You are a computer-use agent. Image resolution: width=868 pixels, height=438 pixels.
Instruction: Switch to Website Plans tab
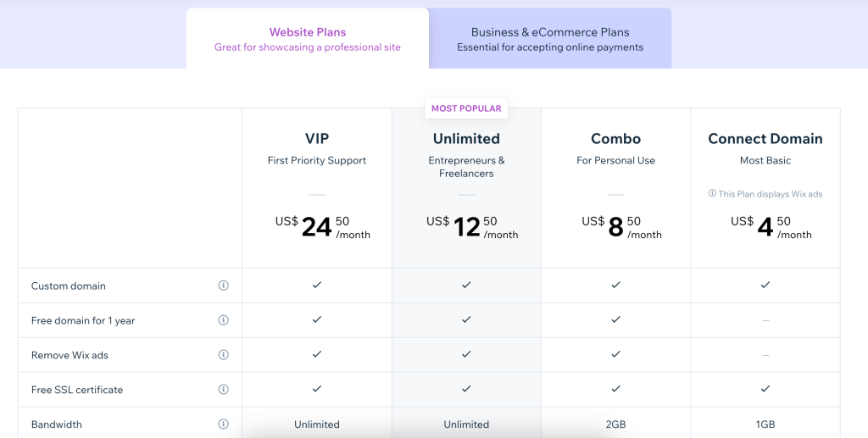pos(308,39)
